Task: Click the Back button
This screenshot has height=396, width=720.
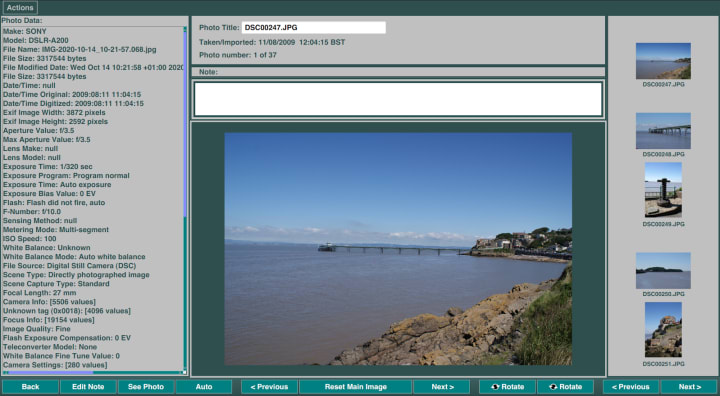Action: [x=30, y=387]
